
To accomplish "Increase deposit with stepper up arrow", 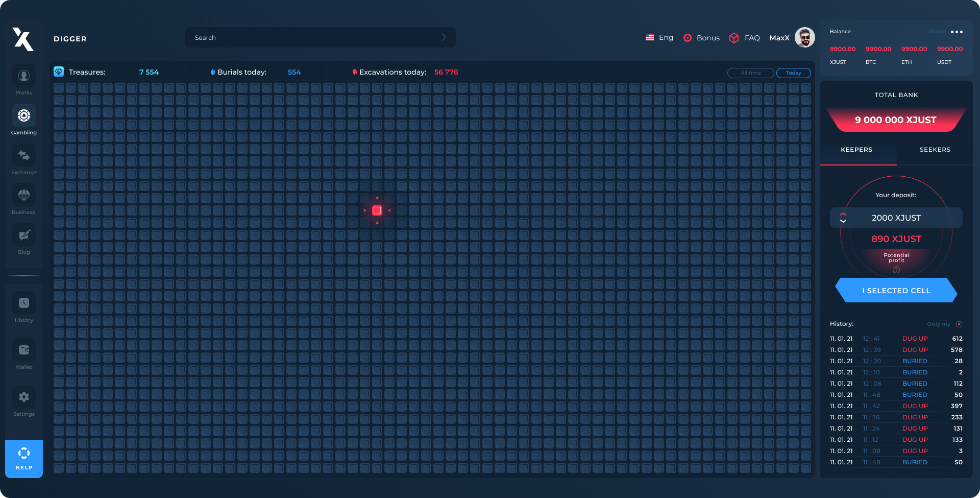I will [843, 214].
